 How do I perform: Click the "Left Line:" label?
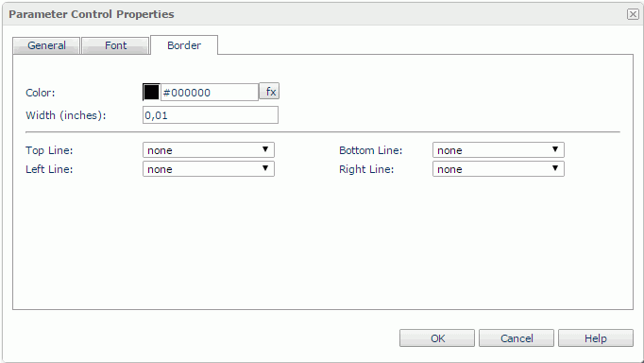pyautogui.click(x=49, y=169)
